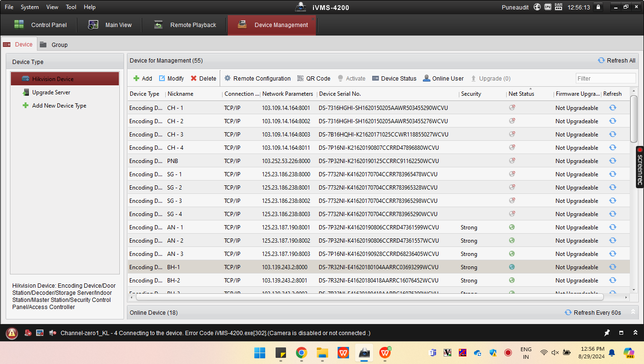644x364 pixels.
Task: Sort by Net Status column header
Action: click(521, 94)
